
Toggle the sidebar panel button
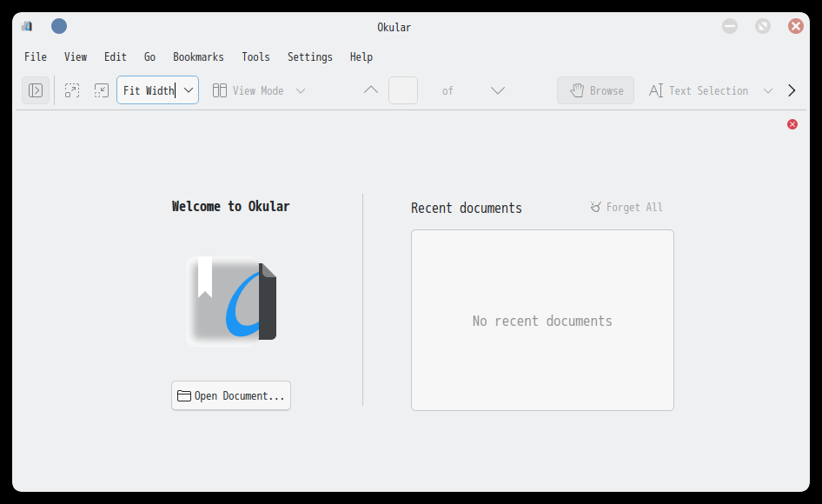36,90
